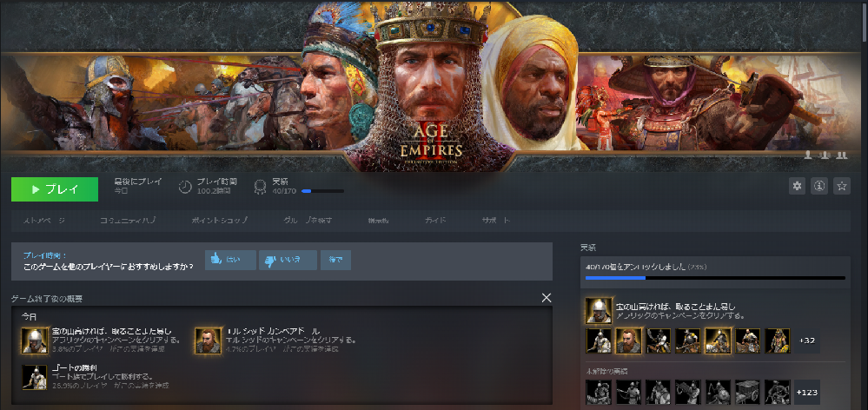Open the 掲示板 discussions tab
The image size is (868, 410).
click(378, 221)
